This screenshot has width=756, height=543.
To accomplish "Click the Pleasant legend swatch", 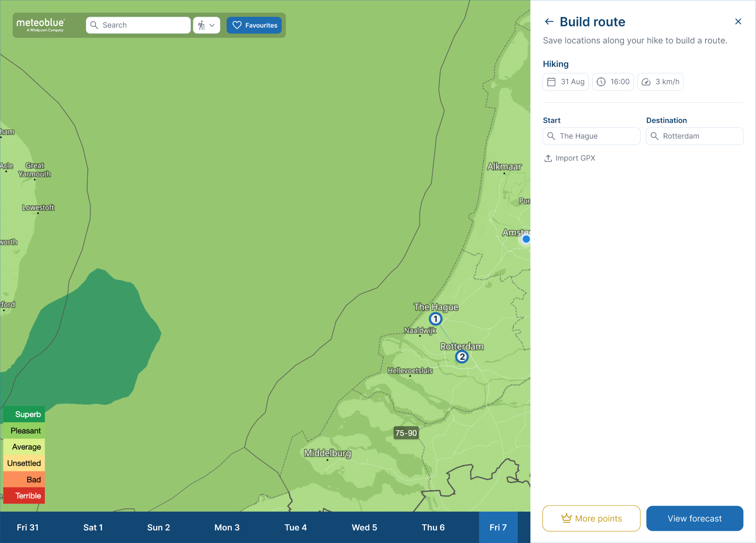I will (24, 431).
